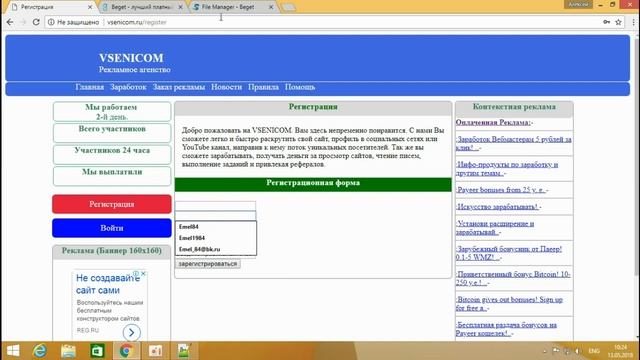Close the File Manager - Beget tab
The image size is (640, 360).
(271, 7)
